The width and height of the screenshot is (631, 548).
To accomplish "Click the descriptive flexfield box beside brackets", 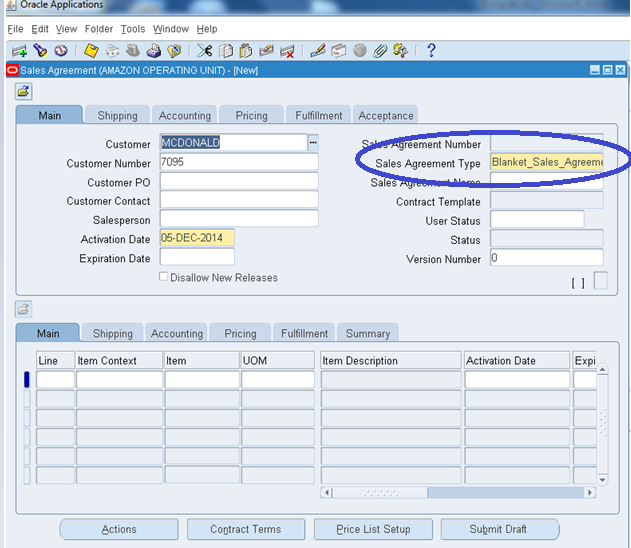I will 600,280.
